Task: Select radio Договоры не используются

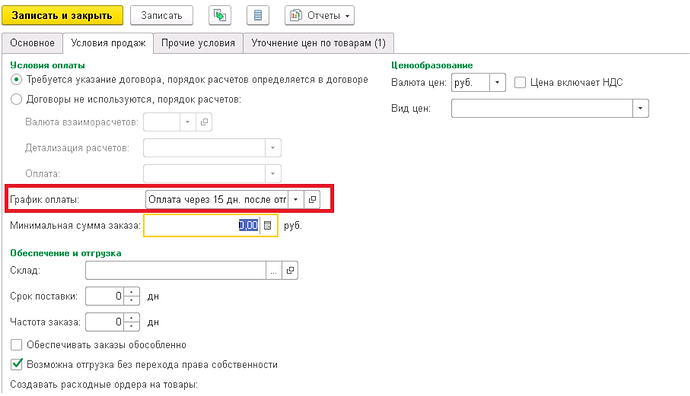Action: point(16,99)
